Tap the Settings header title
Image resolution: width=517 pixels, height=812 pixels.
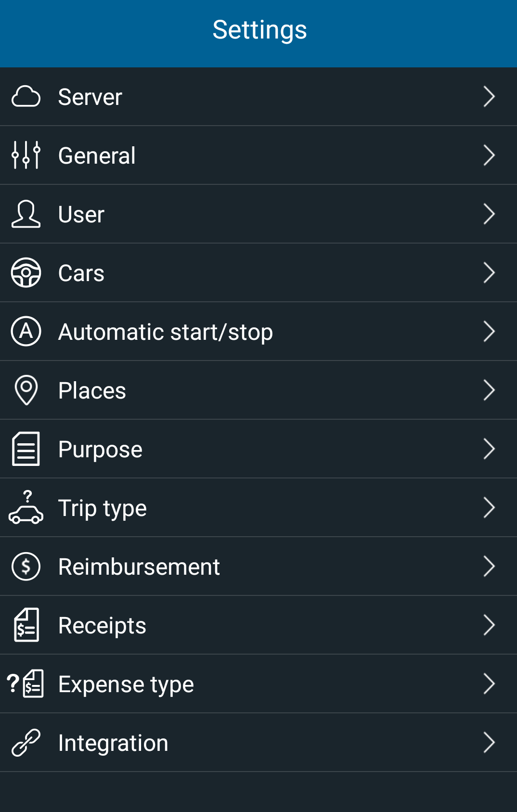260,30
